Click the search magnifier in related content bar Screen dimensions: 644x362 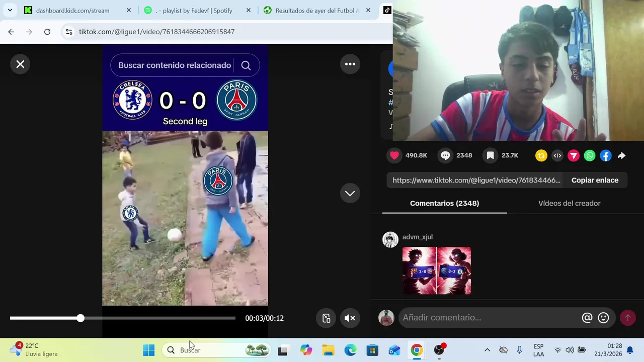(246, 65)
